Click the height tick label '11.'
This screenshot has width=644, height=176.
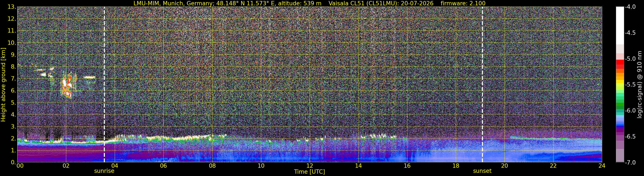tap(12, 31)
